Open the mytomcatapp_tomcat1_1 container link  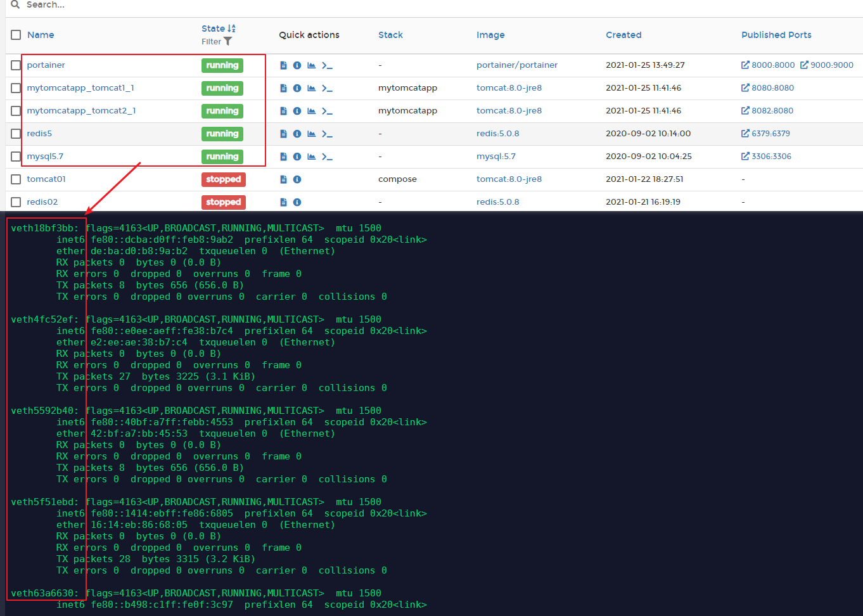80,88
